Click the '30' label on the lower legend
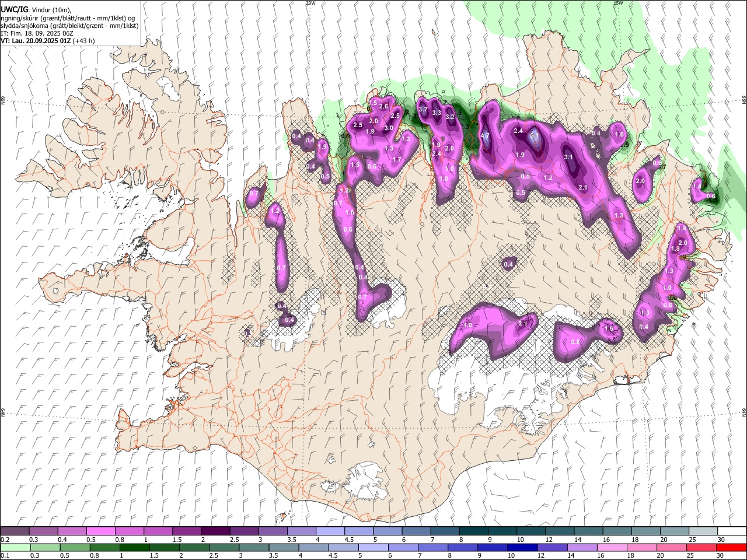This screenshot has height=560, width=747. pyautogui.click(x=721, y=556)
